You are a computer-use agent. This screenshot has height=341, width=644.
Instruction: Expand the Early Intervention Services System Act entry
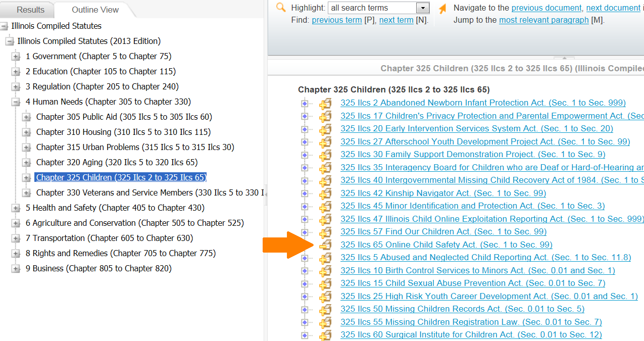[305, 129]
